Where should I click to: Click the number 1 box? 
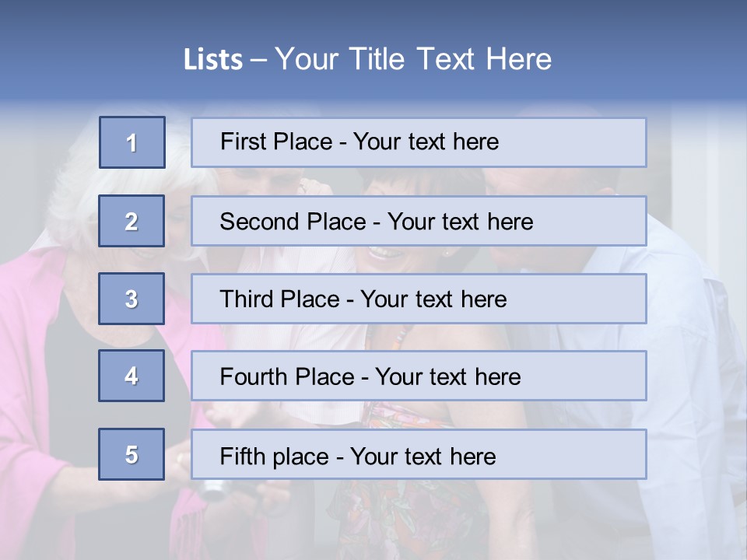(x=132, y=142)
